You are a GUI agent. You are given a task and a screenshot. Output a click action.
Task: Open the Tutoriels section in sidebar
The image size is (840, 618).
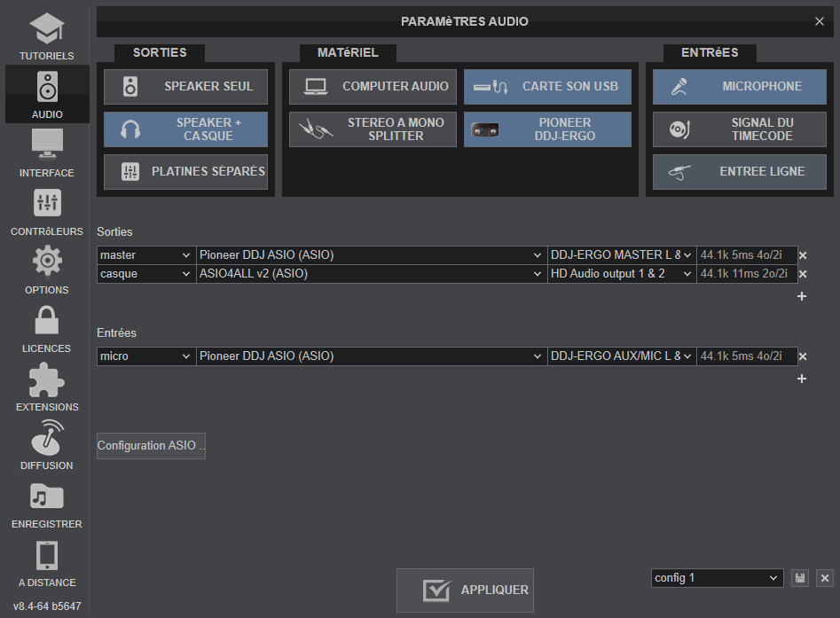coord(46,35)
